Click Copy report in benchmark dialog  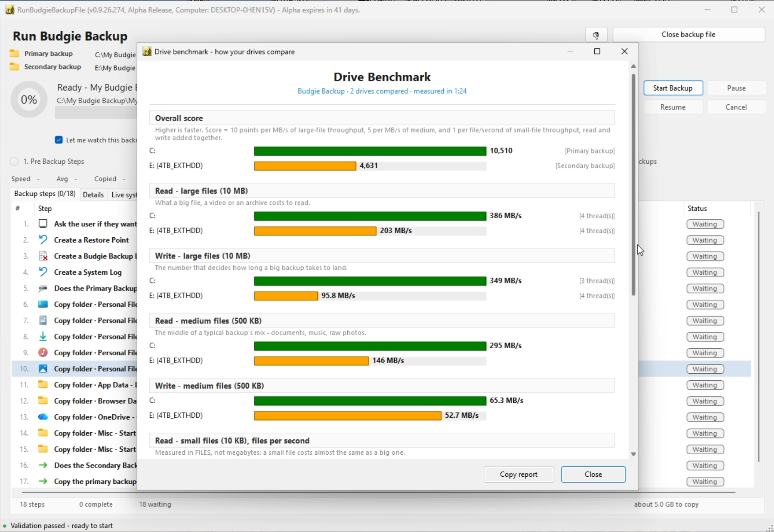click(x=519, y=474)
